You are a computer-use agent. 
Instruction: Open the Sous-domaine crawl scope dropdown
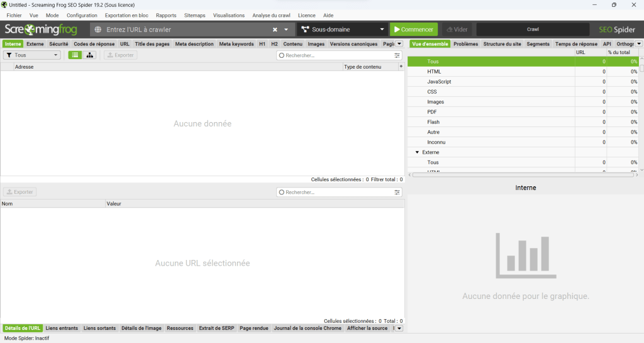(x=342, y=30)
